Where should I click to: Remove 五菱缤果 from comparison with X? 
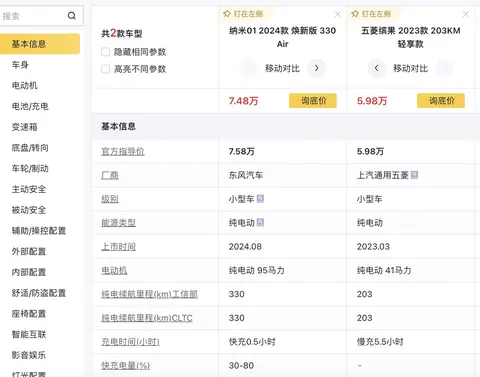point(466,14)
